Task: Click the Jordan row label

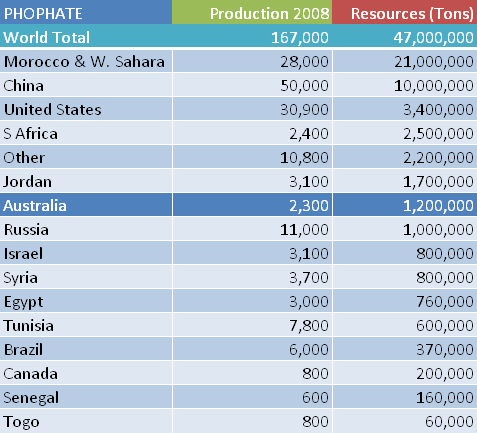Action: point(27,182)
